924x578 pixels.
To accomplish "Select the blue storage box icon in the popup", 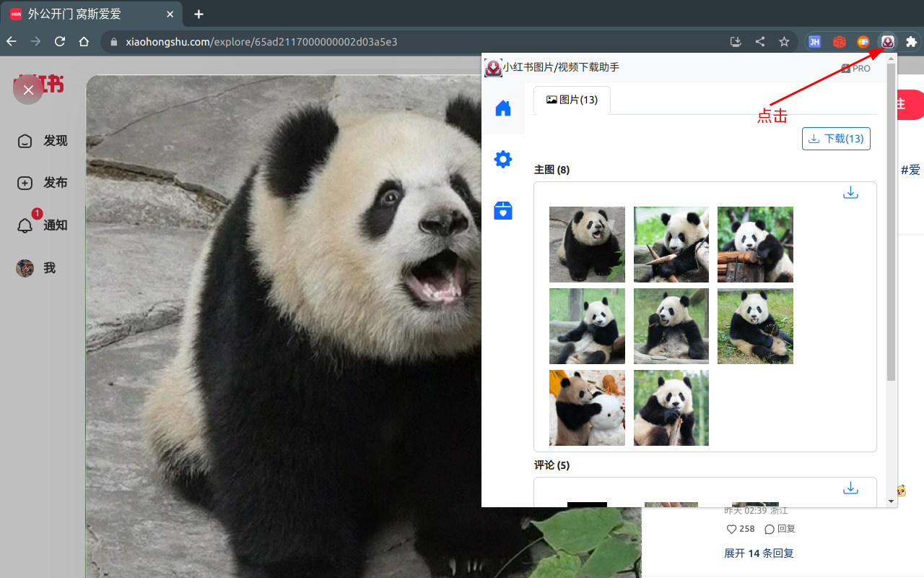I will [503, 210].
